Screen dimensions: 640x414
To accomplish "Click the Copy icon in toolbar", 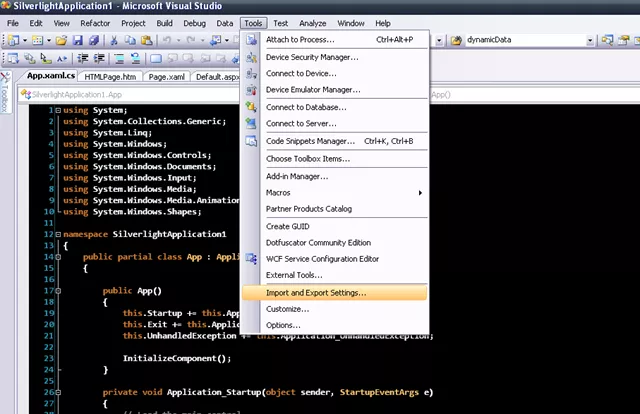I will (x=130, y=40).
